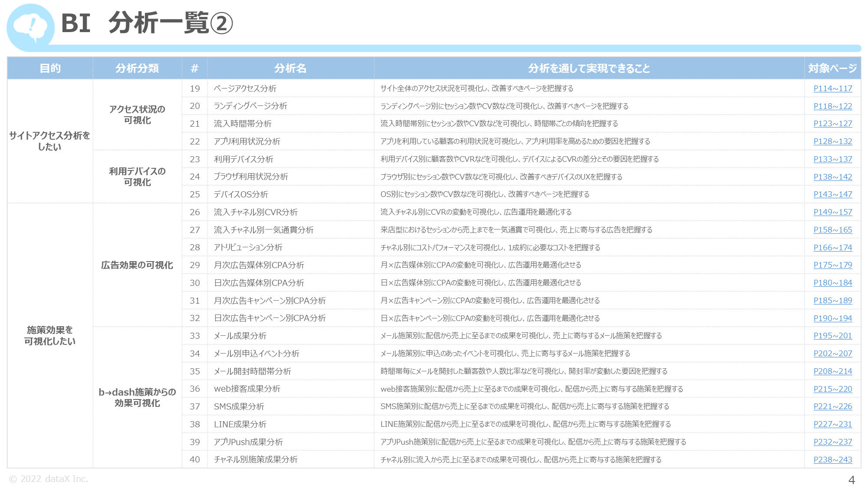The width and height of the screenshot is (868, 488).
Task: Jump to P208~214 link
Action: (x=832, y=371)
